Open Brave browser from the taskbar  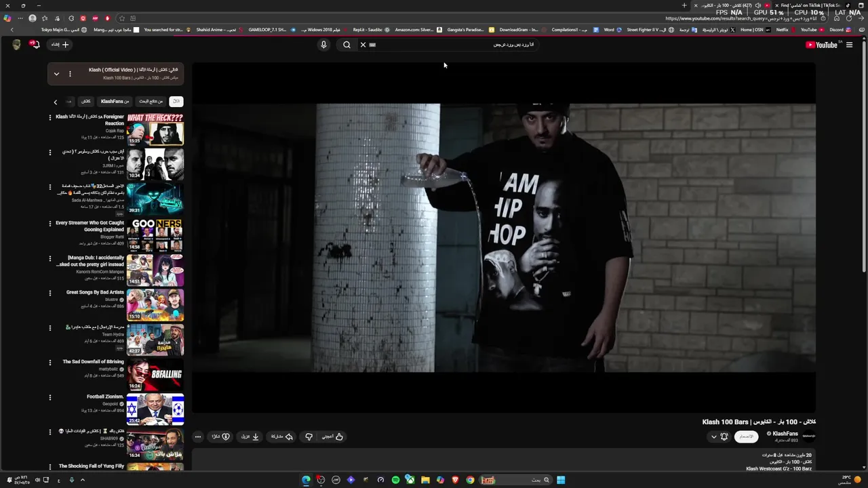(455, 480)
